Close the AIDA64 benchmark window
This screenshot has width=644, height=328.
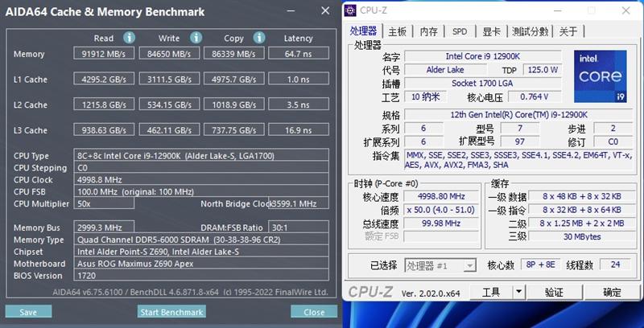click(x=325, y=10)
